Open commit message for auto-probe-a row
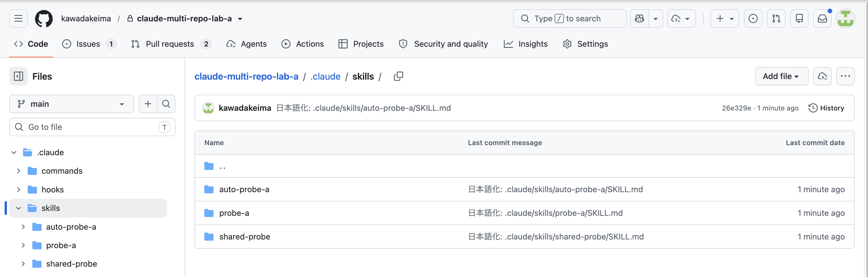The width and height of the screenshot is (868, 277). point(555,189)
